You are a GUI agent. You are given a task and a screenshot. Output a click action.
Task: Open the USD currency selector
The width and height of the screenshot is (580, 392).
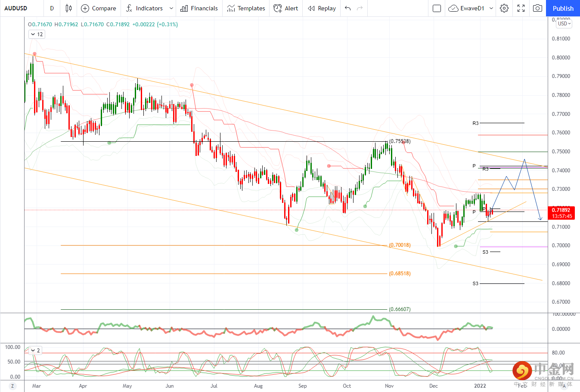pos(564,24)
